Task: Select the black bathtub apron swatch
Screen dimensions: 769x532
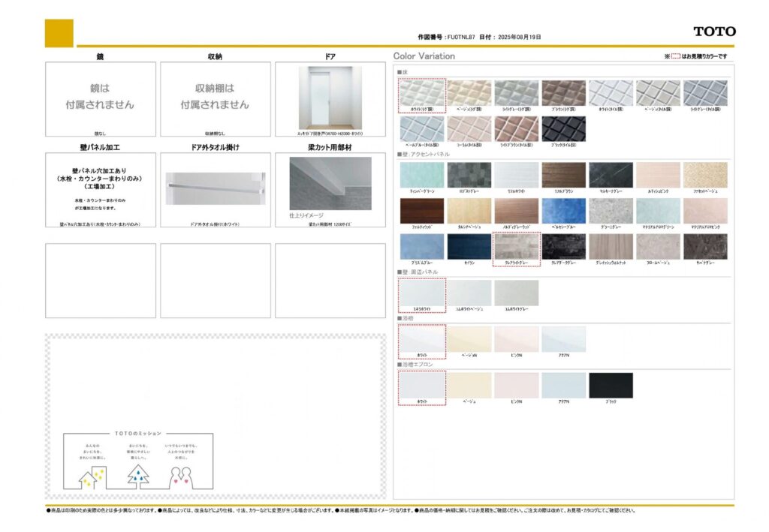Action: pos(611,385)
